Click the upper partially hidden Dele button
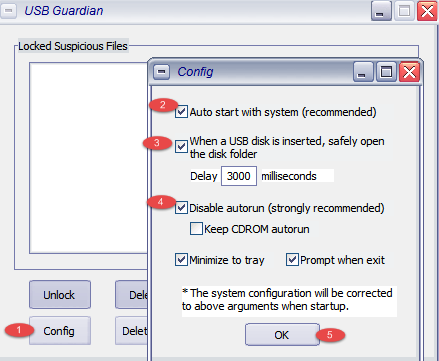The width and height of the screenshot is (439, 361). tap(132, 295)
